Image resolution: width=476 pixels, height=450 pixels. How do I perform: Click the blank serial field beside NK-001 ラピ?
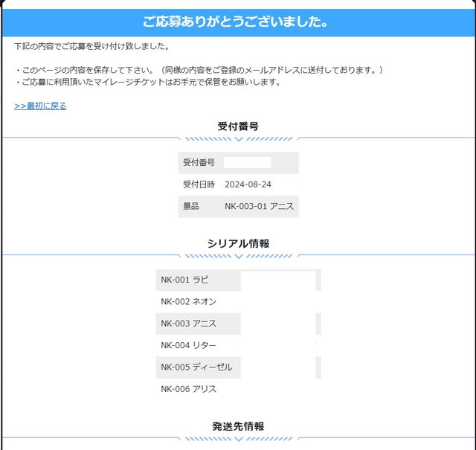point(277,280)
